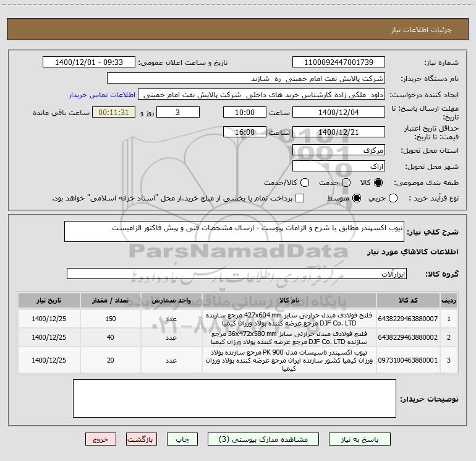Click quantity 40 in row 2

pyautogui.click(x=111, y=337)
